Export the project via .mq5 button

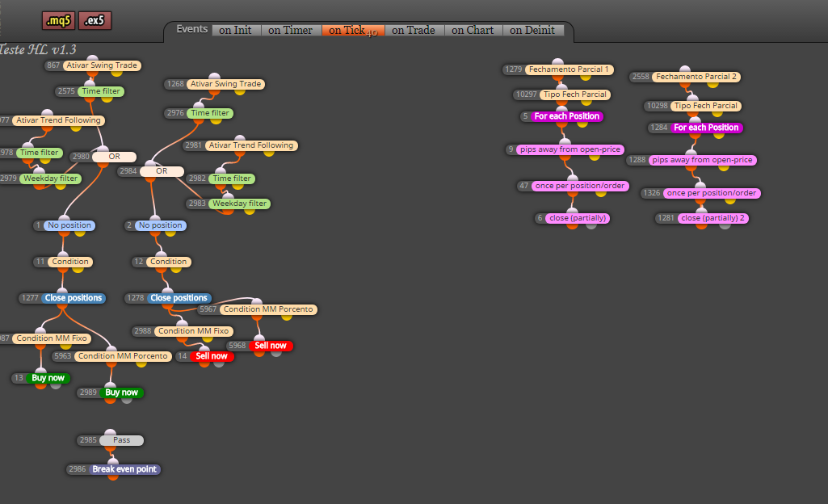(58, 20)
